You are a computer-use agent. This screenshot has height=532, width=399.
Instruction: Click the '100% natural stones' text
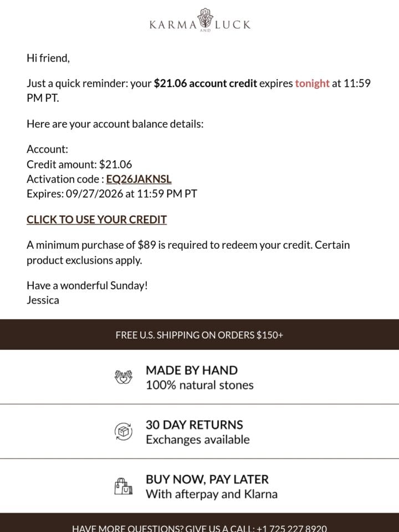(200, 386)
